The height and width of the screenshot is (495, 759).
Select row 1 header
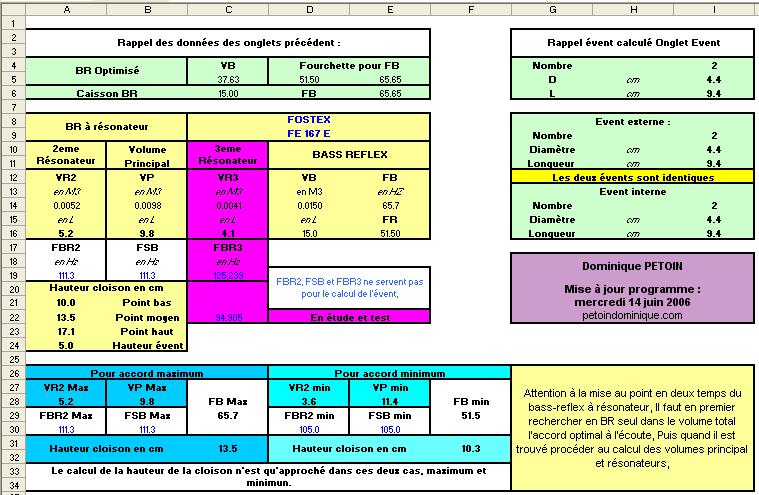[x=13, y=23]
